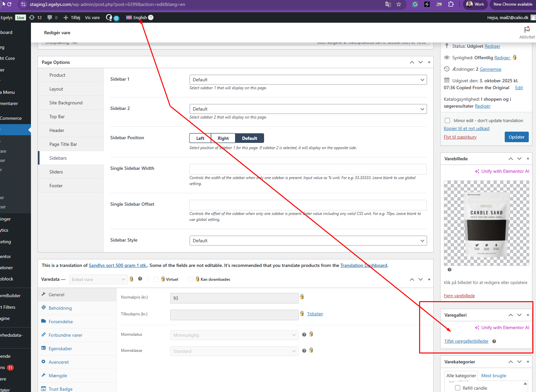Click Tilføj varegalleribilleder link

[x=467, y=341]
